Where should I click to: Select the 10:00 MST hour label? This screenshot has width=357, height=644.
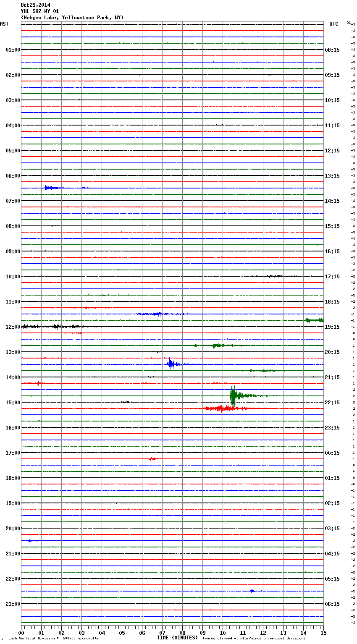click(x=13, y=277)
